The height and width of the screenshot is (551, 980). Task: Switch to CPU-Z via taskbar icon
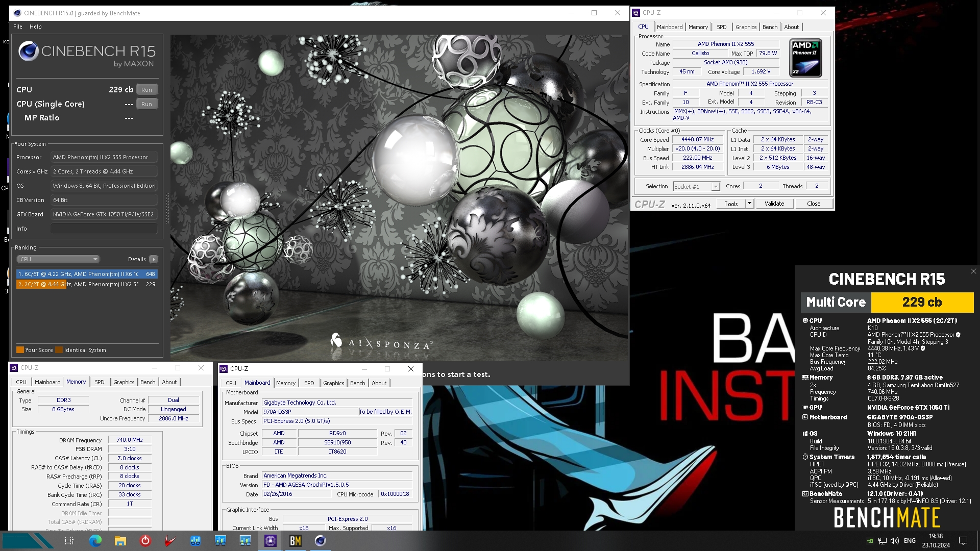pyautogui.click(x=271, y=541)
